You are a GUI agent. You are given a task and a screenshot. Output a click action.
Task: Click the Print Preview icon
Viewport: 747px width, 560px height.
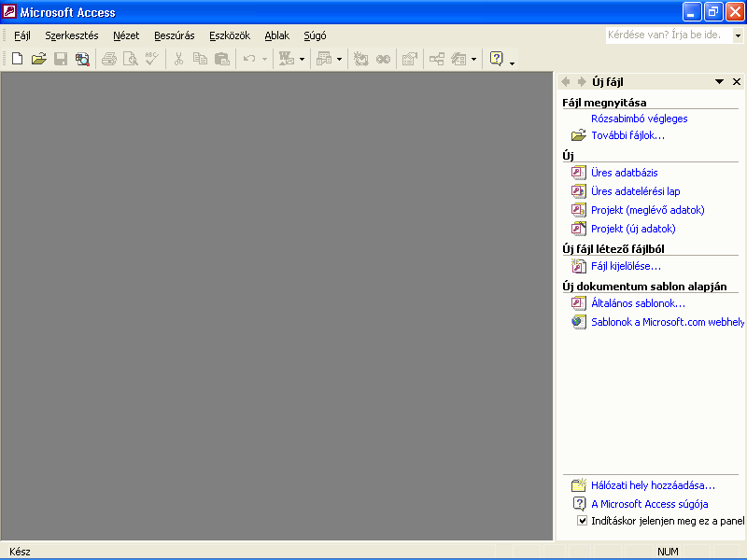(x=131, y=59)
